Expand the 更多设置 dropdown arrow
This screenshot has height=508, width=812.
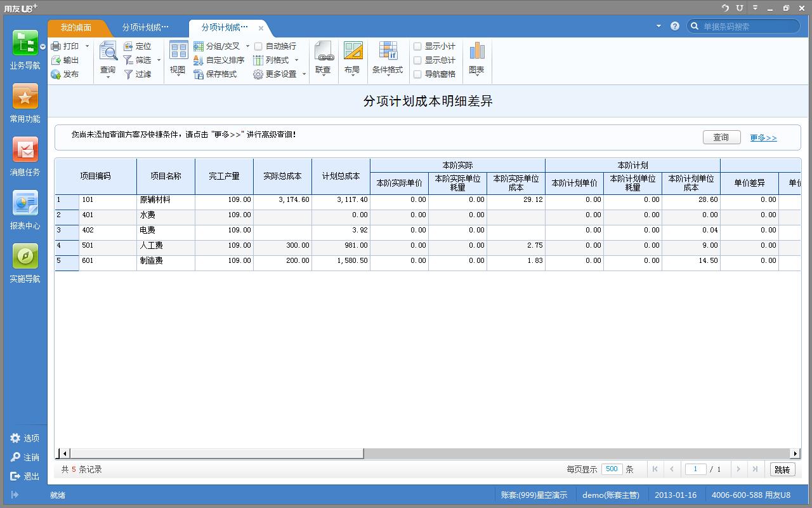304,74
